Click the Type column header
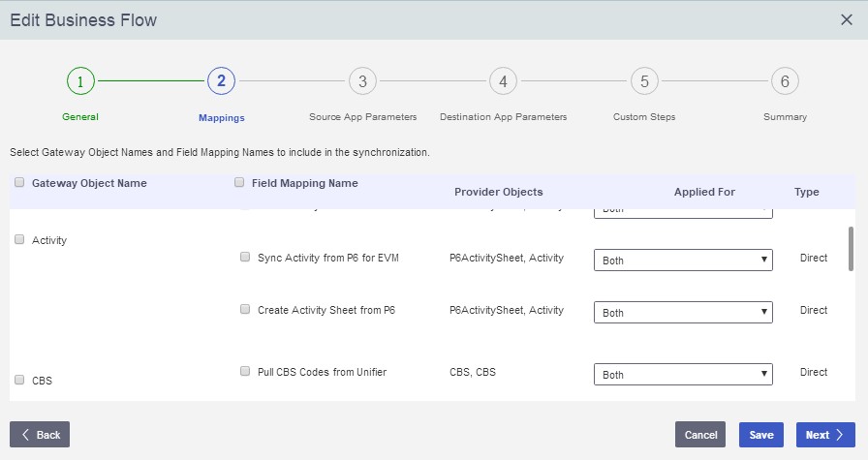Image resolution: width=868 pixels, height=460 pixels. tap(807, 192)
